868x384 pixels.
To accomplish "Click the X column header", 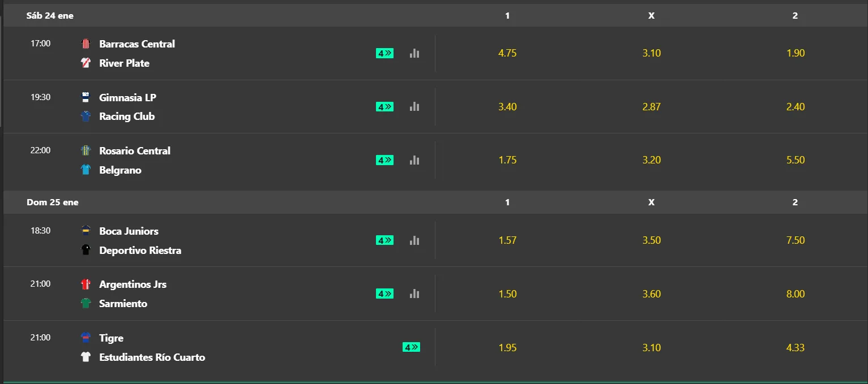I will [651, 15].
